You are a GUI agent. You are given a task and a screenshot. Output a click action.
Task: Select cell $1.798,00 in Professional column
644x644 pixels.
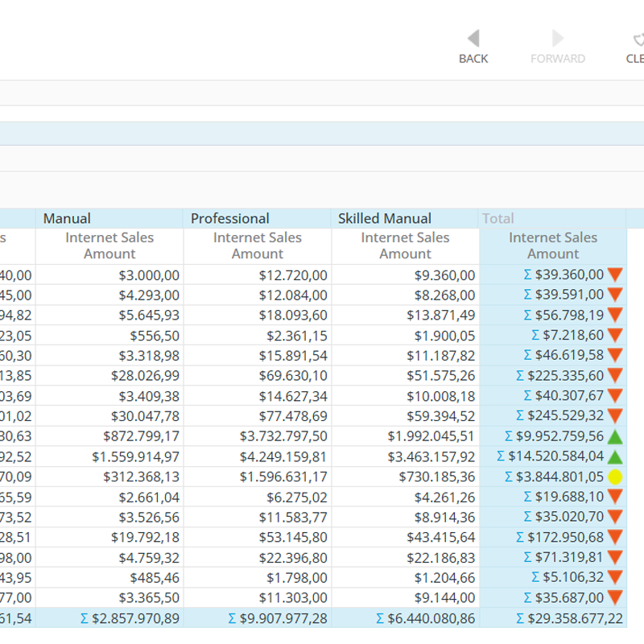257,577
